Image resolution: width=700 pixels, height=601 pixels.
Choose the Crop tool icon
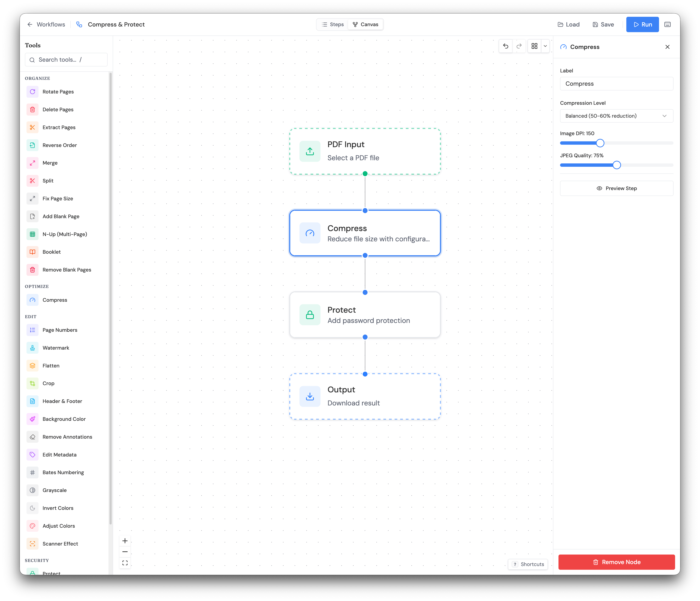click(33, 383)
